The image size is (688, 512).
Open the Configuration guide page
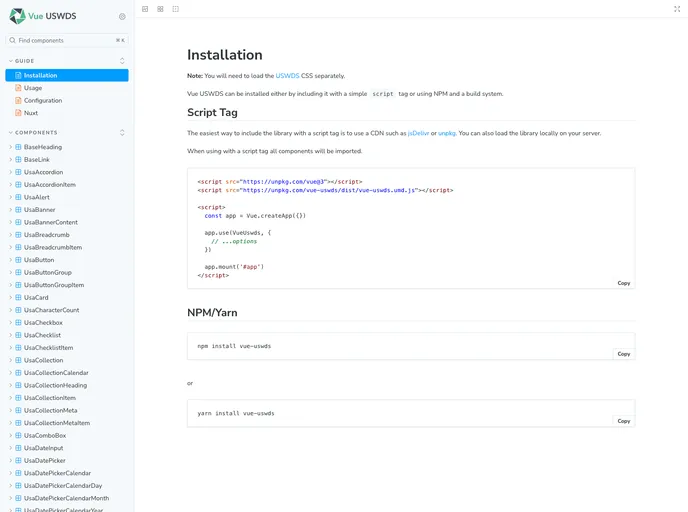pyautogui.click(x=43, y=100)
